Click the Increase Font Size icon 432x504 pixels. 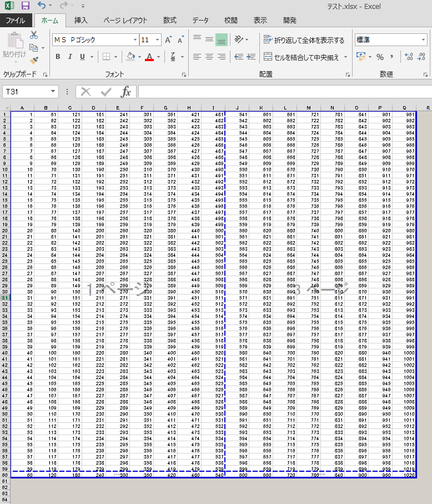point(168,40)
